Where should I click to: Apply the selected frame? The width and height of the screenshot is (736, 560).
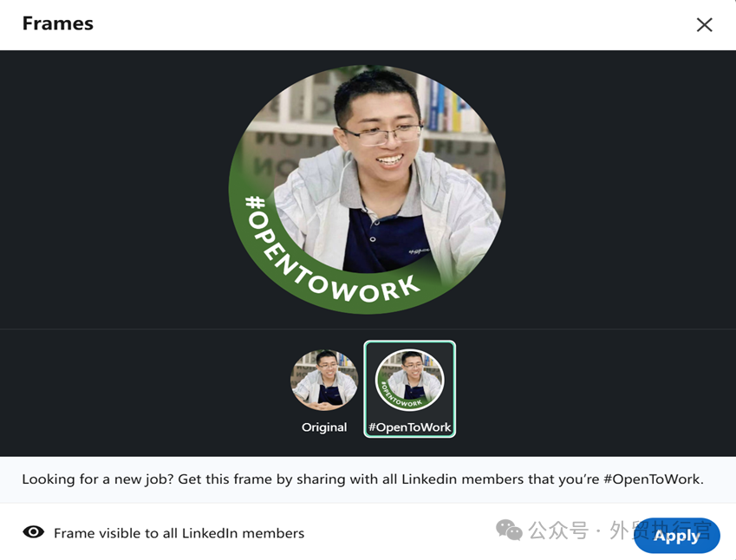676,536
